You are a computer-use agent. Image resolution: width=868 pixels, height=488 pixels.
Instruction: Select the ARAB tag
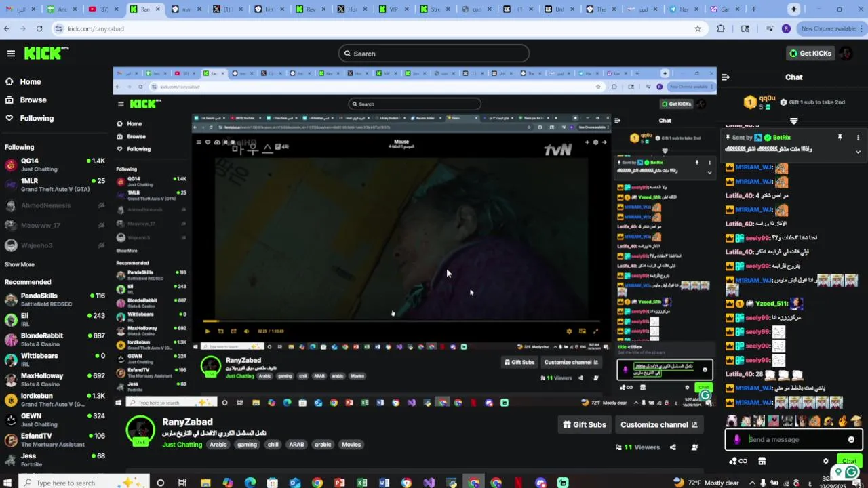tap(296, 445)
